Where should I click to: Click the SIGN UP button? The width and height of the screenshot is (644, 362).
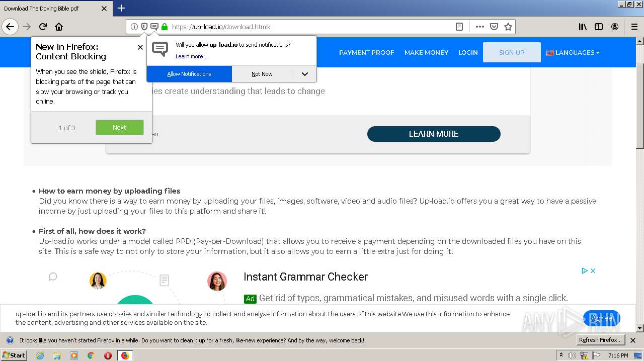point(512,52)
